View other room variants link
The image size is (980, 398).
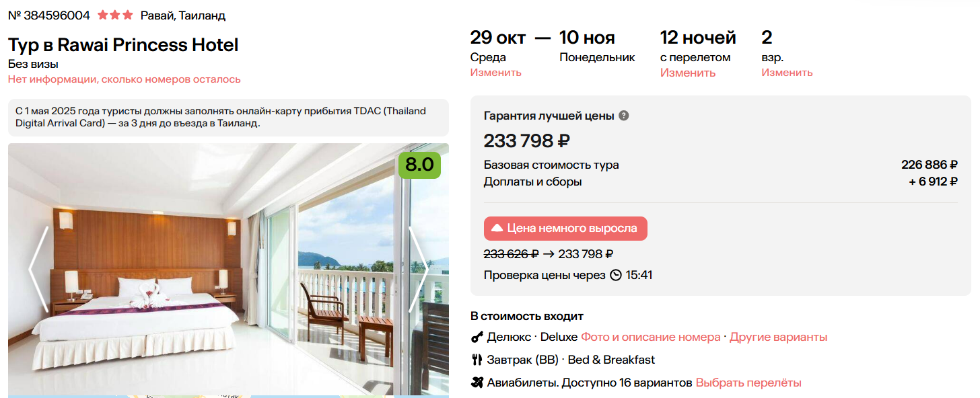(778, 337)
